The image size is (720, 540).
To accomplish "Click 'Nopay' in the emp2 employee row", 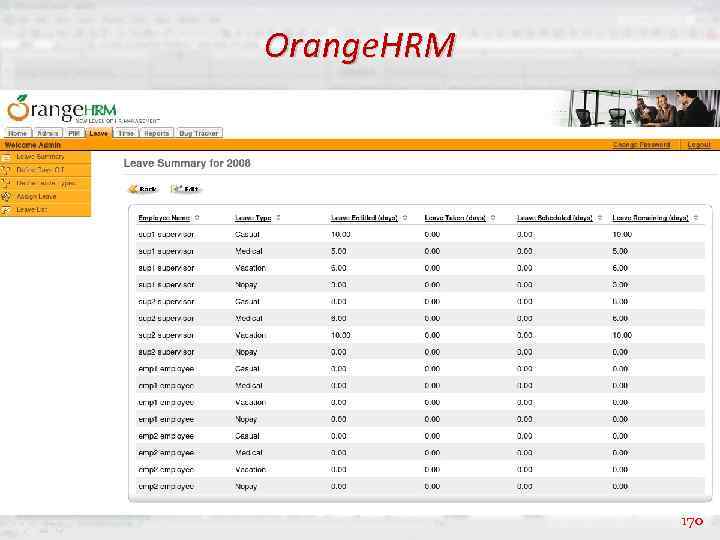I will tap(246, 486).
